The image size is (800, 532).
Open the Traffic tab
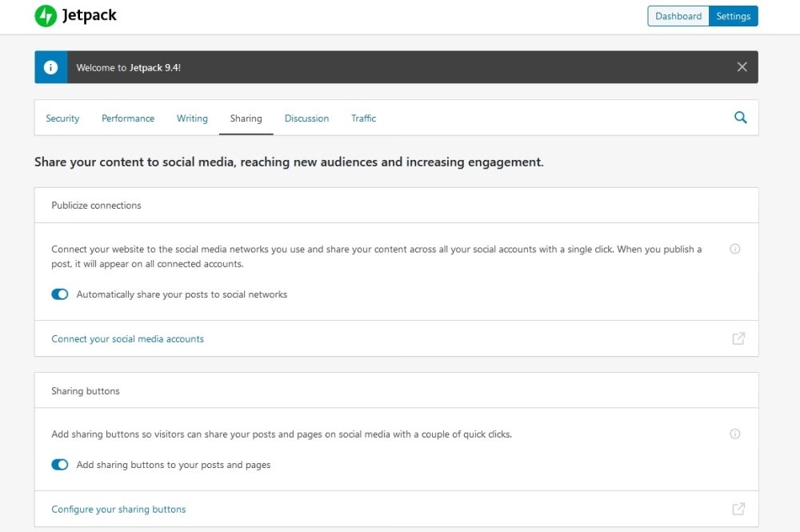tap(363, 118)
